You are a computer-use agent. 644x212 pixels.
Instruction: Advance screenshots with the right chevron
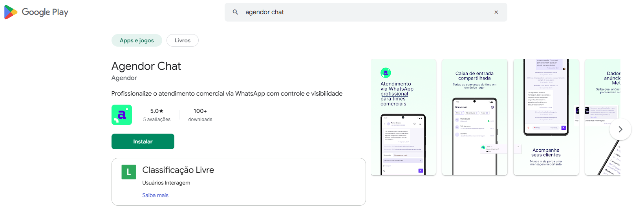click(x=620, y=129)
